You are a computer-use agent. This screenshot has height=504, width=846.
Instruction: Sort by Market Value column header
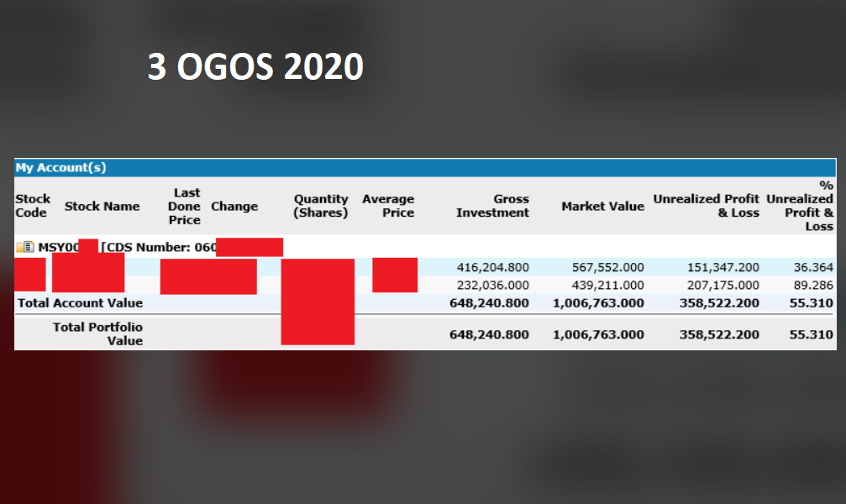click(602, 206)
